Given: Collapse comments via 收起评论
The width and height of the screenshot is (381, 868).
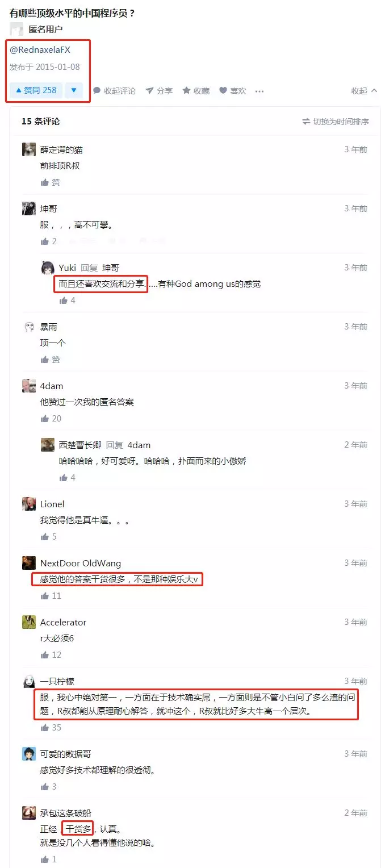Looking at the screenshot, I should tap(114, 91).
